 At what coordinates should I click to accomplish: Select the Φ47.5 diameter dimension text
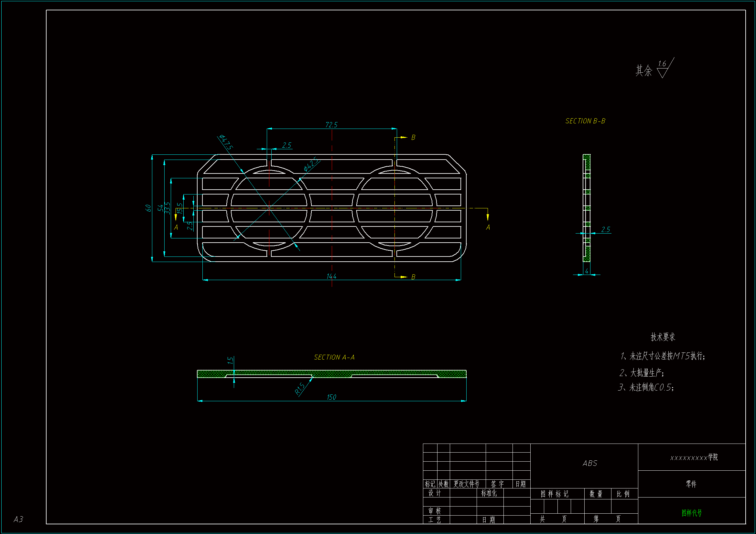226,142
